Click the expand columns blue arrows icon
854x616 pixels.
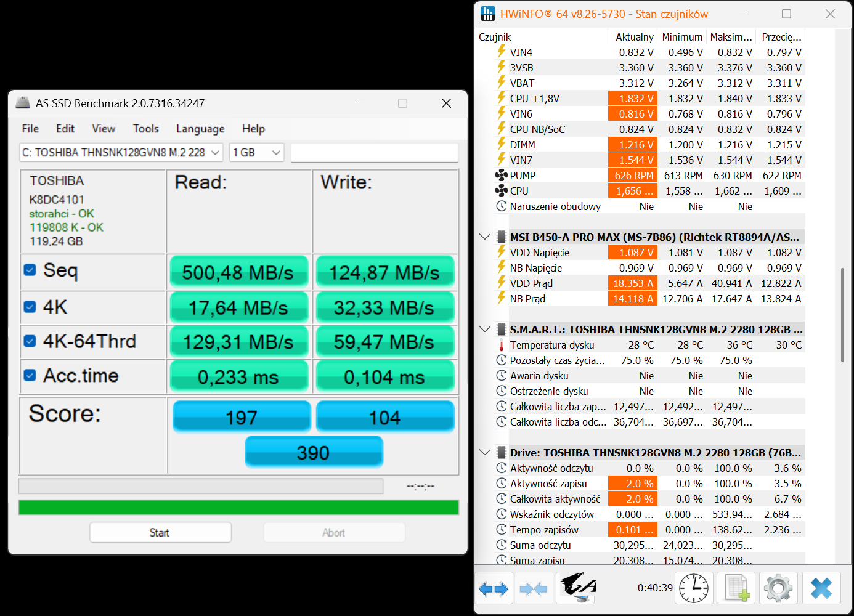click(x=494, y=588)
